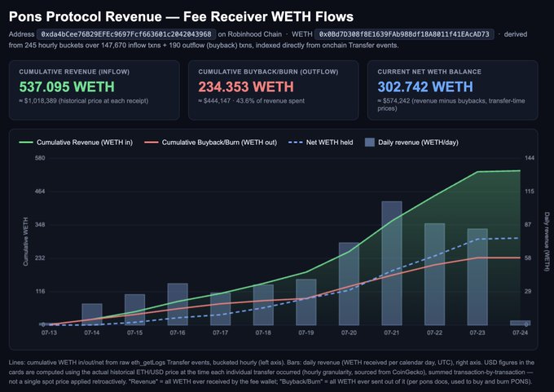Click the 07-14 daily revenue bar
The height and width of the screenshot is (392, 554).
(x=92, y=315)
